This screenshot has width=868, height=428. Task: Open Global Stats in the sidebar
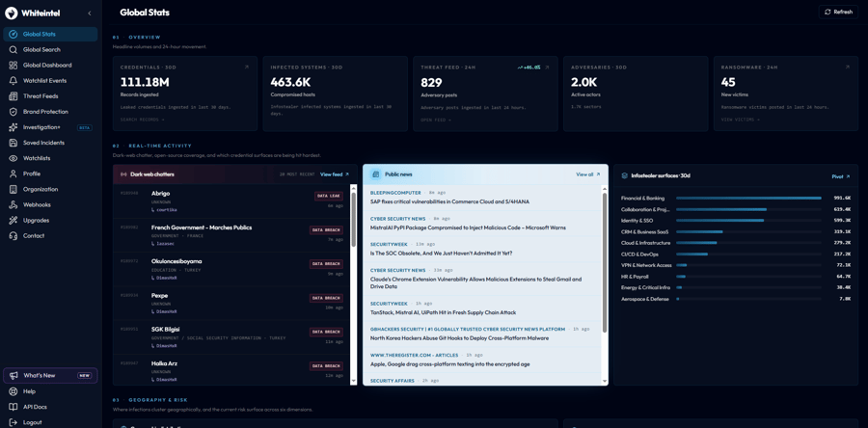[50, 34]
